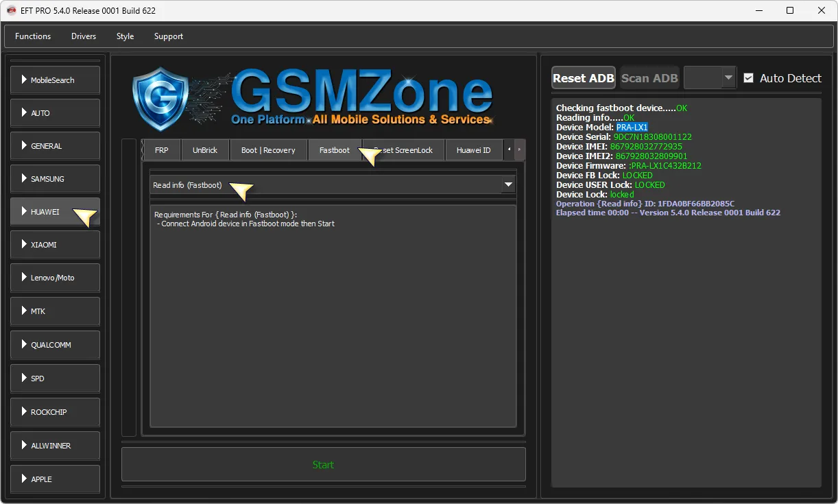The image size is (838, 504).
Task: Open the XIAOMI sidebar category
Action: [x=55, y=245]
